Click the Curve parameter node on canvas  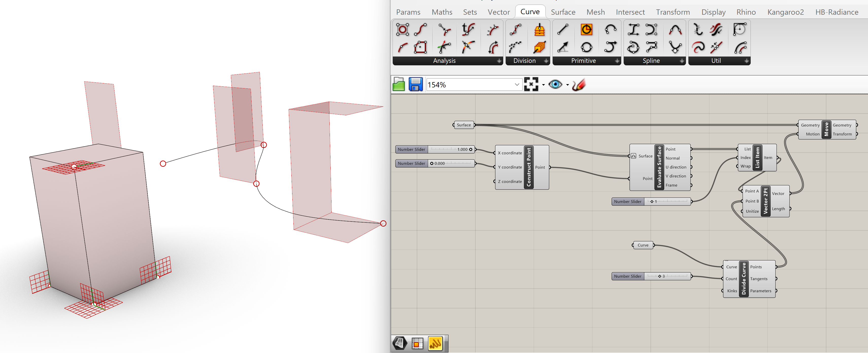643,245
